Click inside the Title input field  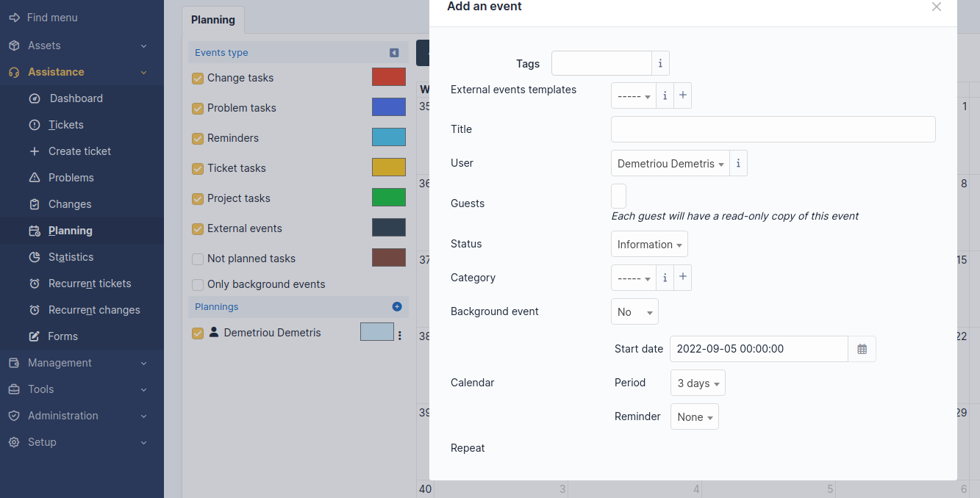click(x=772, y=129)
